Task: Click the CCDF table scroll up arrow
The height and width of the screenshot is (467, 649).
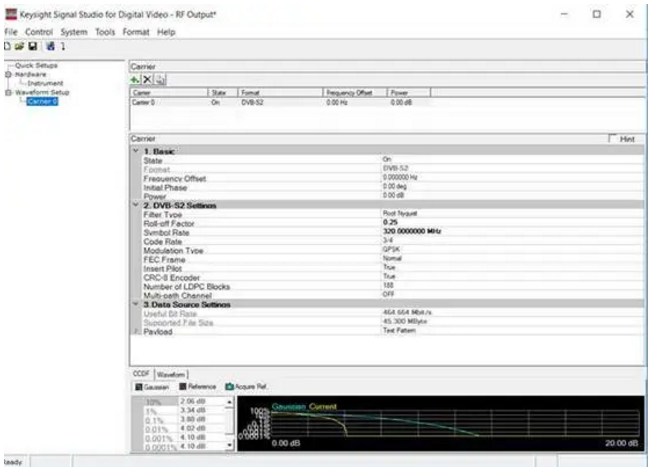Action: point(229,402)
